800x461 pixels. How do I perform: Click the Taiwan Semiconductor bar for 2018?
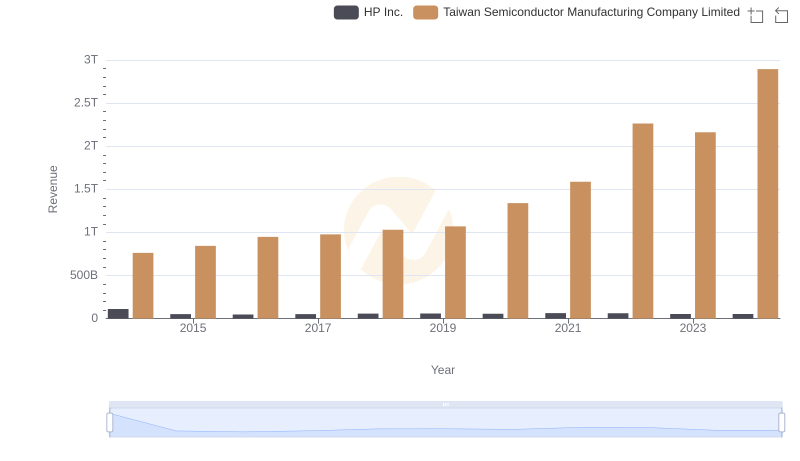393,274
